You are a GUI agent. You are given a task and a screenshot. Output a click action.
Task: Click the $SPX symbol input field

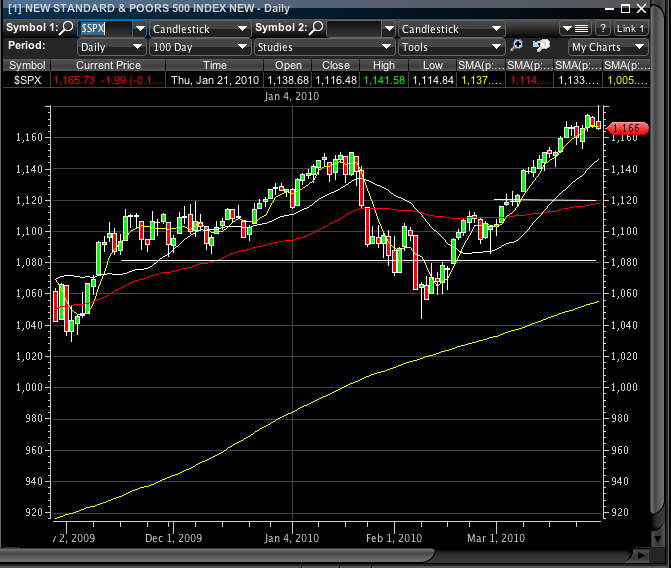click(x=104, y=29)
